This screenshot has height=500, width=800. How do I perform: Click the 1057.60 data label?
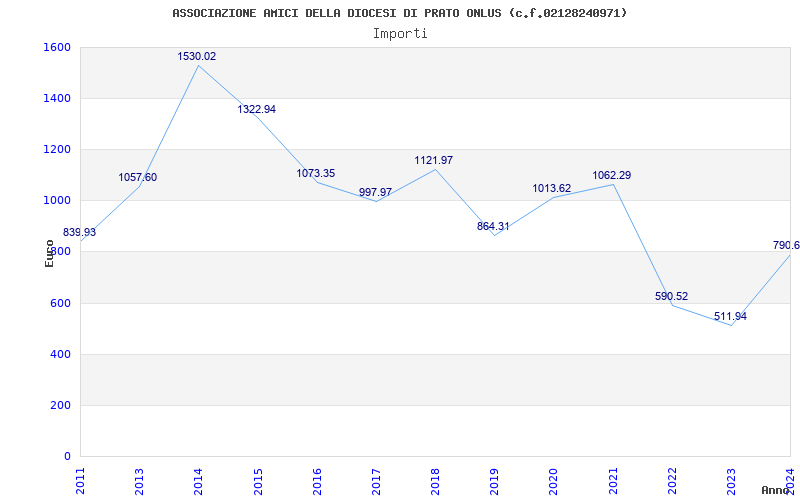coord(138,178)
